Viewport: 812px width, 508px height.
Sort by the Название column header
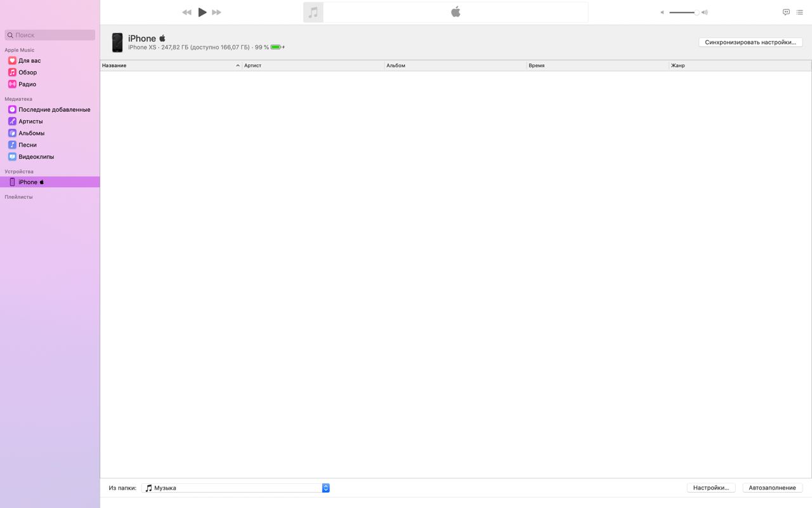point(171,65)
